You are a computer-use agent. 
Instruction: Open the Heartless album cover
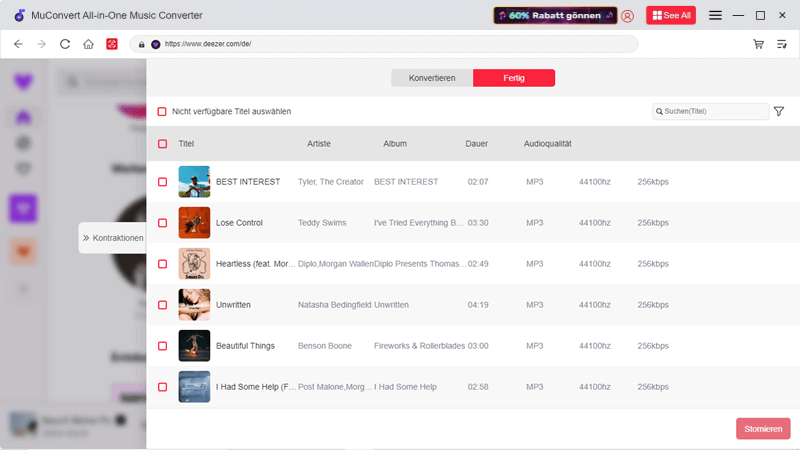click(x=194, y=264)
